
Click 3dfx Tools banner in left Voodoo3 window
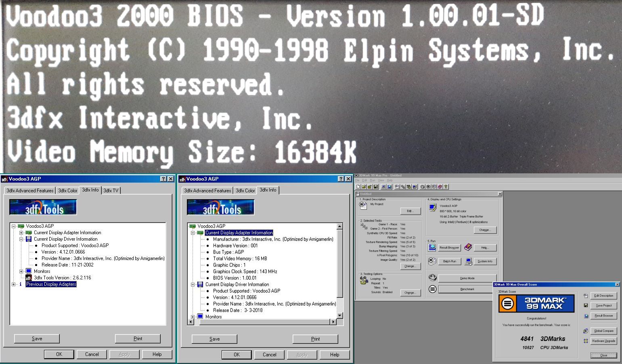pyautogui.click(x=43, y=207)
